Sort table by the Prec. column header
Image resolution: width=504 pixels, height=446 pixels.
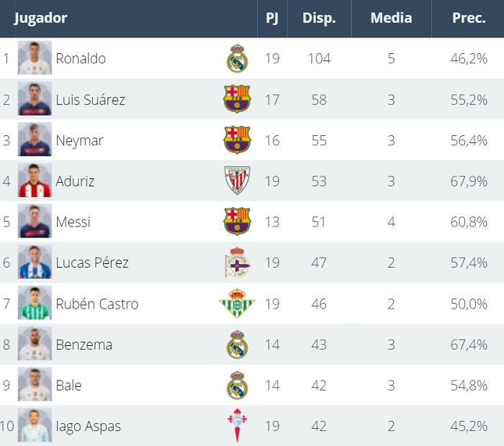point(469,19)
